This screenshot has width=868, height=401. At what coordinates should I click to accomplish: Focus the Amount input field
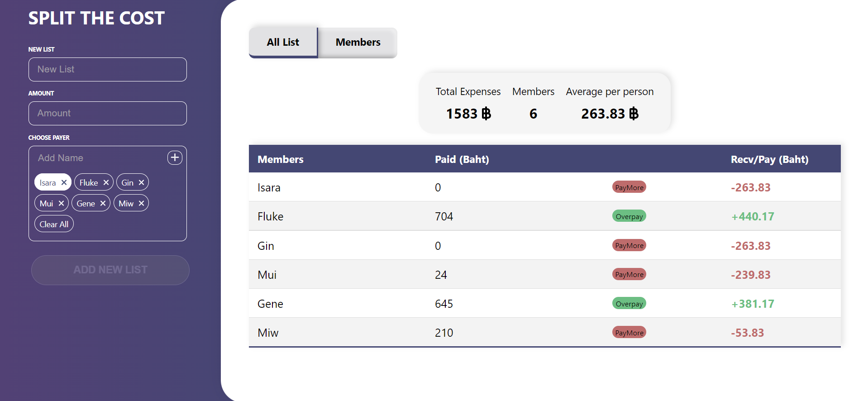108,113
